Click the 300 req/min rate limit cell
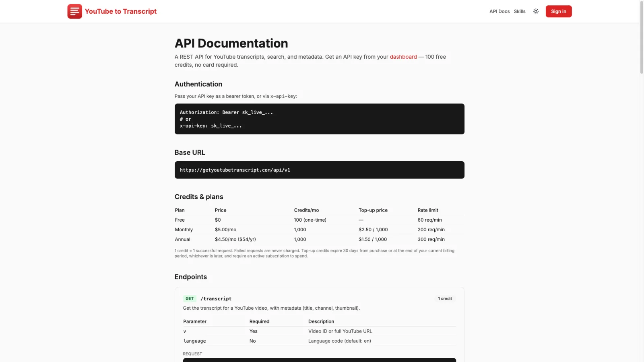Screen dimensions: 644x362 pos(431,239)
